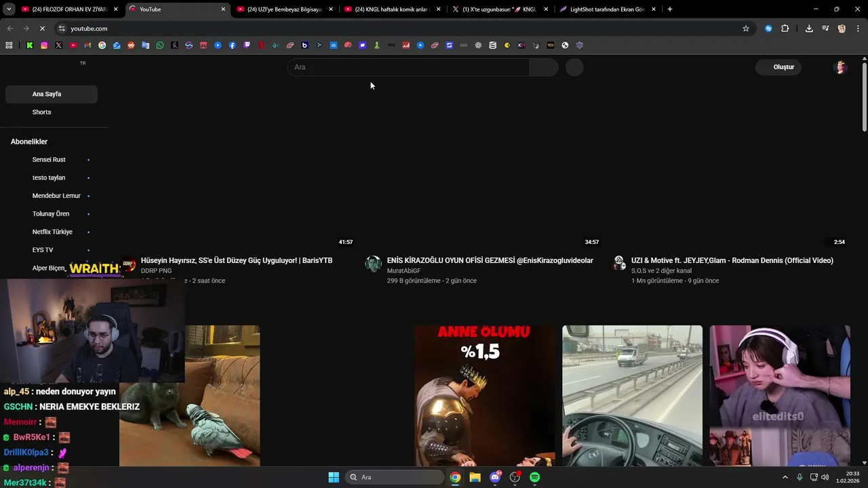The height and width of the screenshot is (488, 868).
Task: Switch to UZI'ye Bembeyaz Bilgisayar tab
Action: [x=285, y=9]
